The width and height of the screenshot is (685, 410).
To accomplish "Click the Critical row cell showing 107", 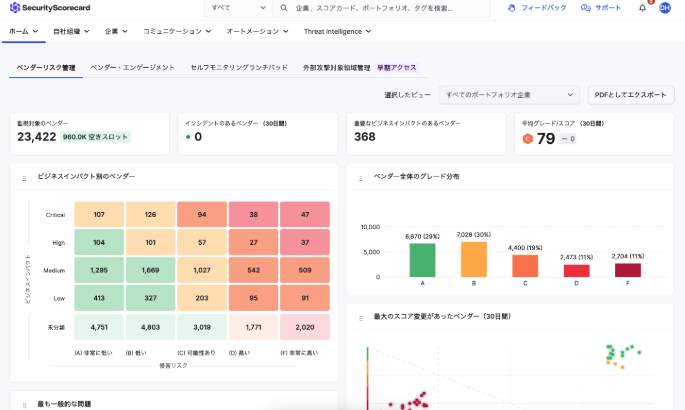I will (99, 215).
